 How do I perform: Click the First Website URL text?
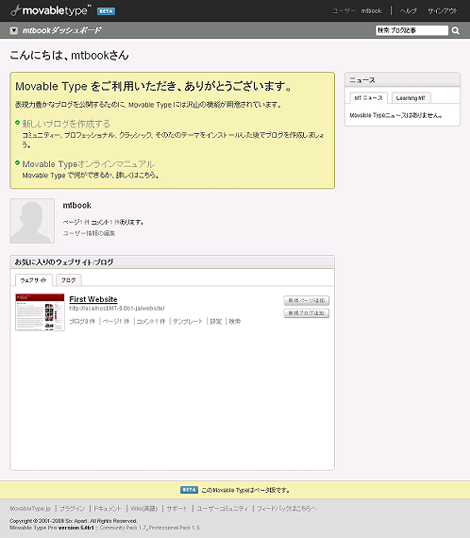coord(117,308)
